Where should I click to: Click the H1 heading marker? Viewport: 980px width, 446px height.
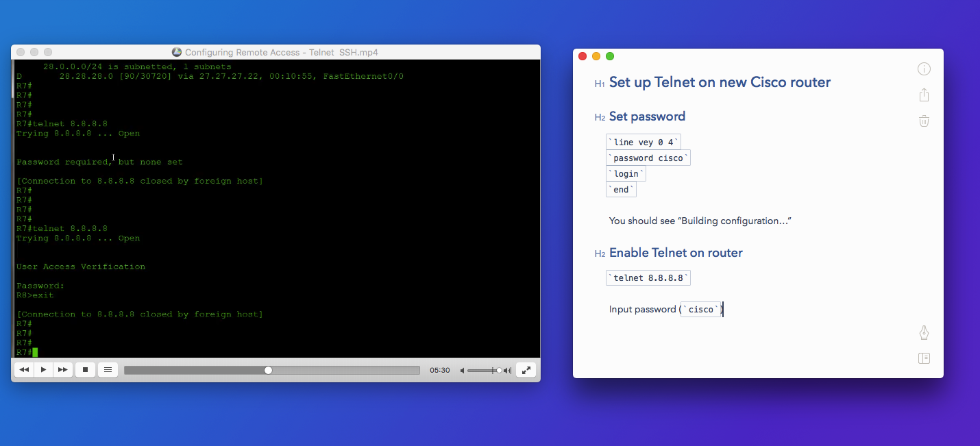[600, 84]
